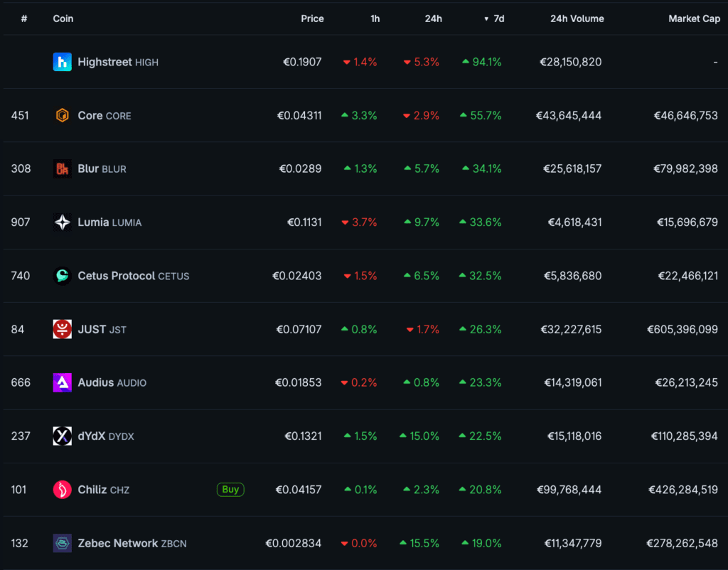The height and width of the screenshot is (570, 728).
Task: Click the JUST red logo icon
Action: pos(63,329)
